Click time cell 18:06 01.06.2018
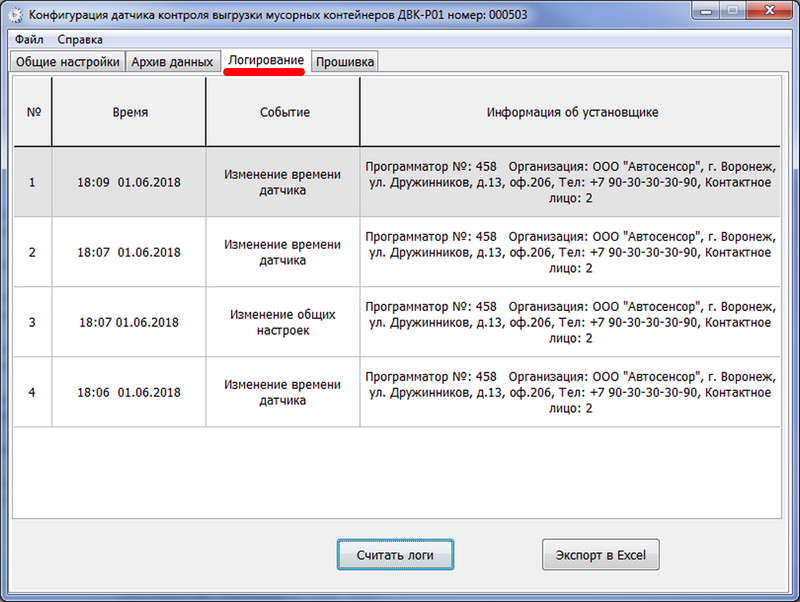The image size is (800, 602). [129, 392]
